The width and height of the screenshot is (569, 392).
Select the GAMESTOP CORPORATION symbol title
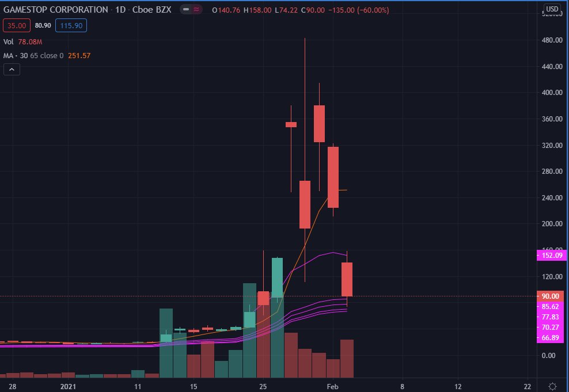(55, 10)
